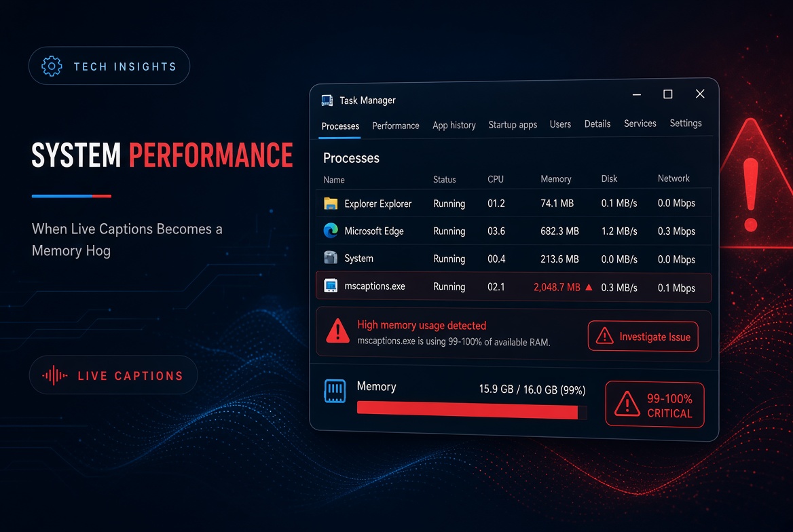Click the red memory usage bar
Image resolution: width=793 pixels, height=532 pixels.
coord(467,410)
